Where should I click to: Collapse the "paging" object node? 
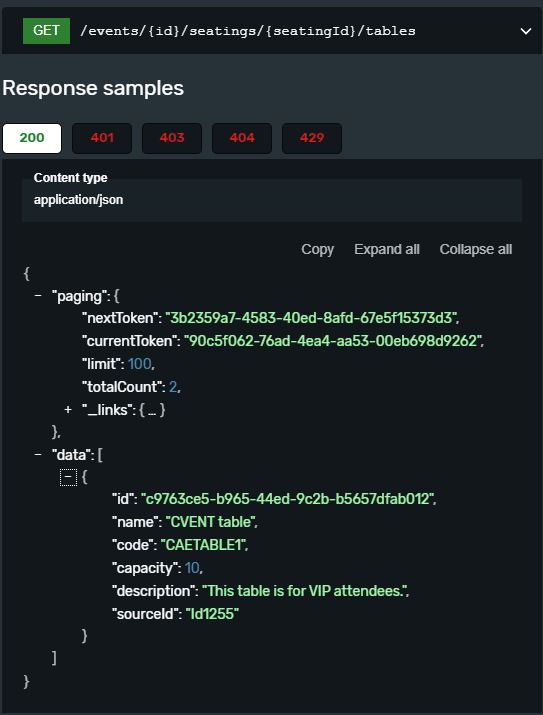(x=38, y=296)
